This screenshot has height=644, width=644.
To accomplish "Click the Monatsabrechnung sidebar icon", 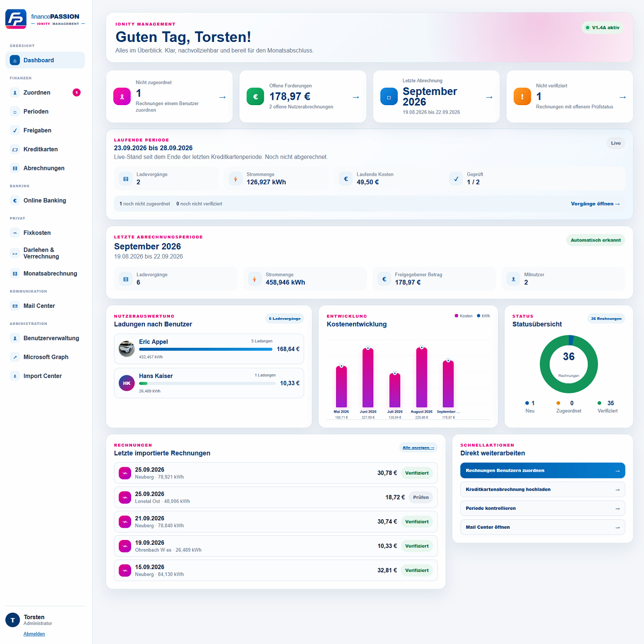I will 15,274.
